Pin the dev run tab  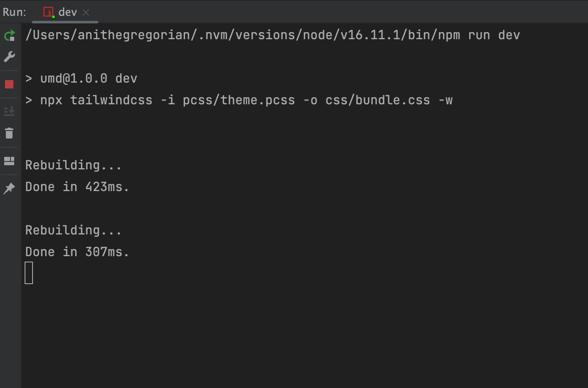[x=9, y=188]
